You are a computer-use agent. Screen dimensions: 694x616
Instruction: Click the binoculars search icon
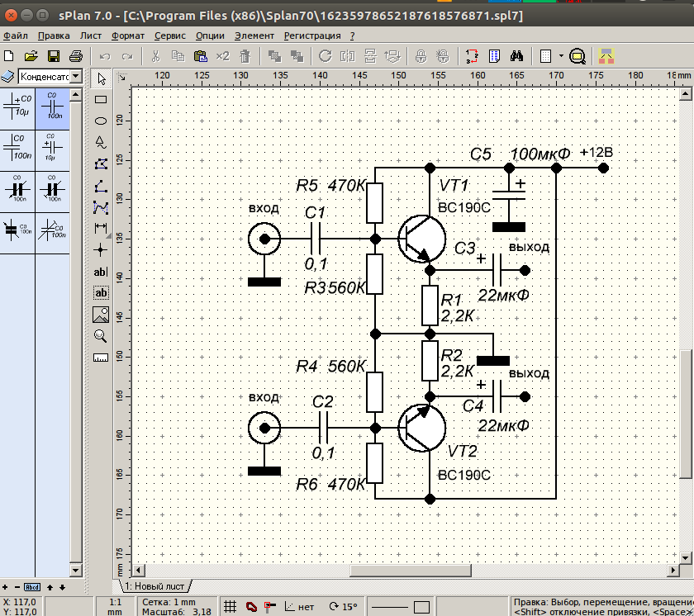click(517, 56)
